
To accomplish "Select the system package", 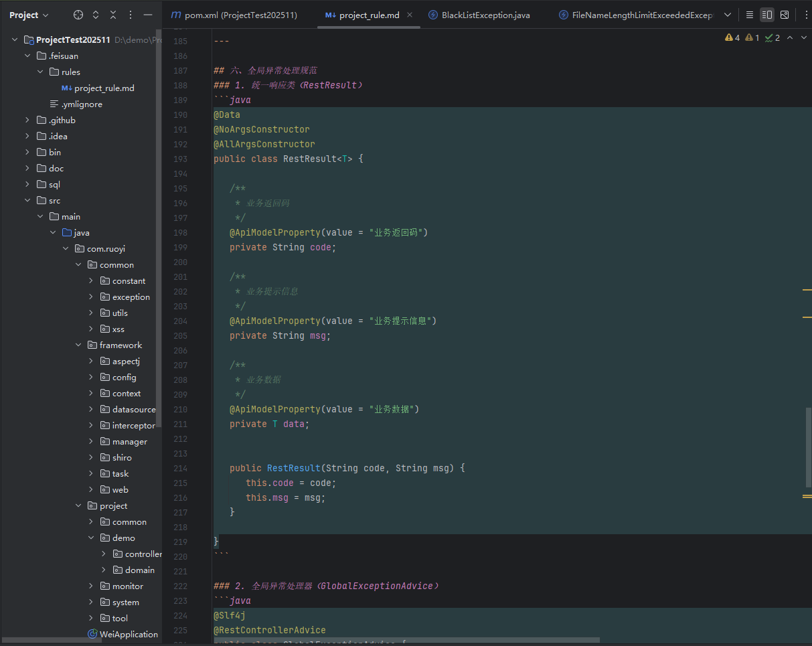I will (126, 602).
